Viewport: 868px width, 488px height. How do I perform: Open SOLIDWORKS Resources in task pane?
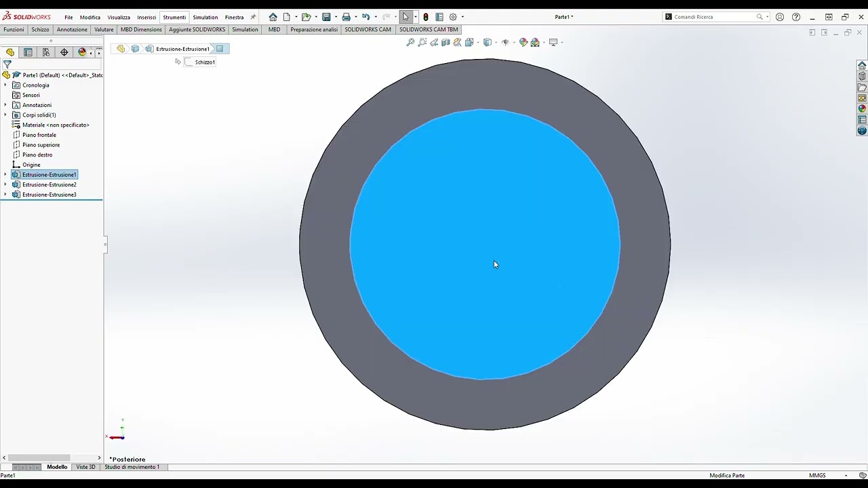point(862,66)
